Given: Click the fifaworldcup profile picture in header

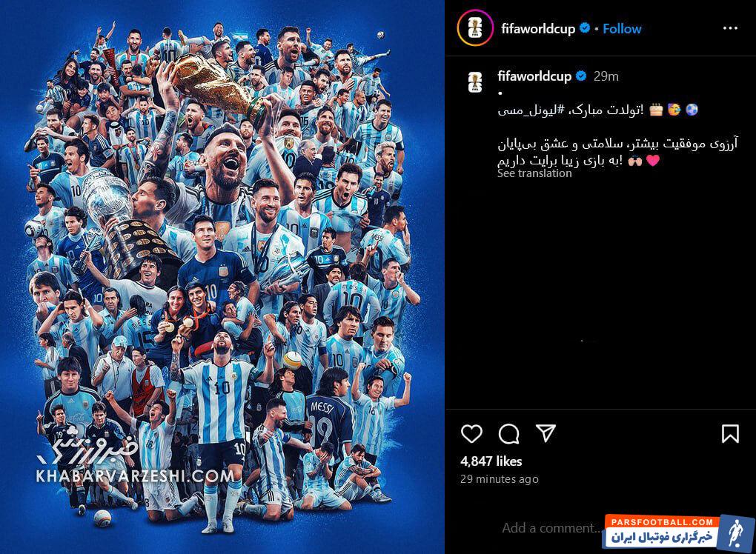Looking at the screenshot, I should pos(475,28).
